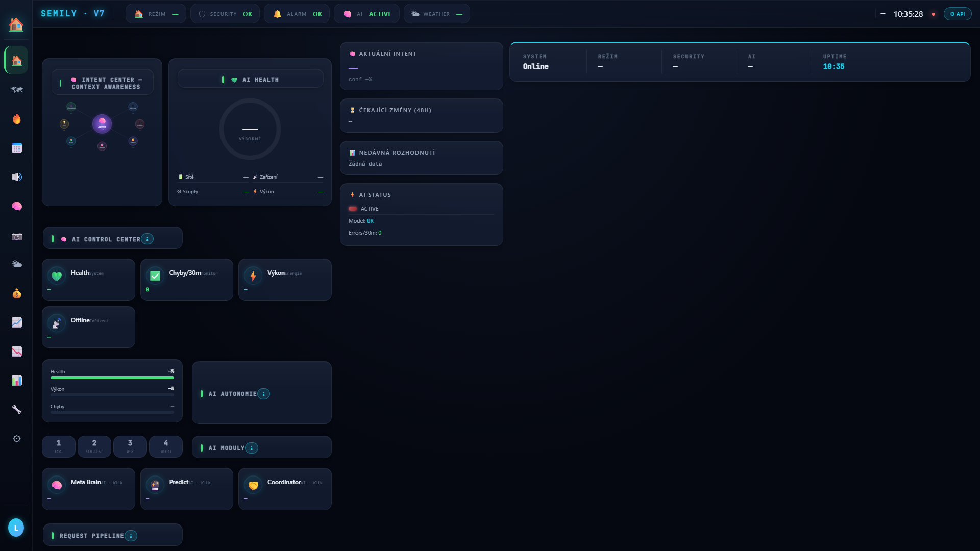Click the Skripty row in AI Health
This screenshot has height=551, width=980.
pos(213,192)
